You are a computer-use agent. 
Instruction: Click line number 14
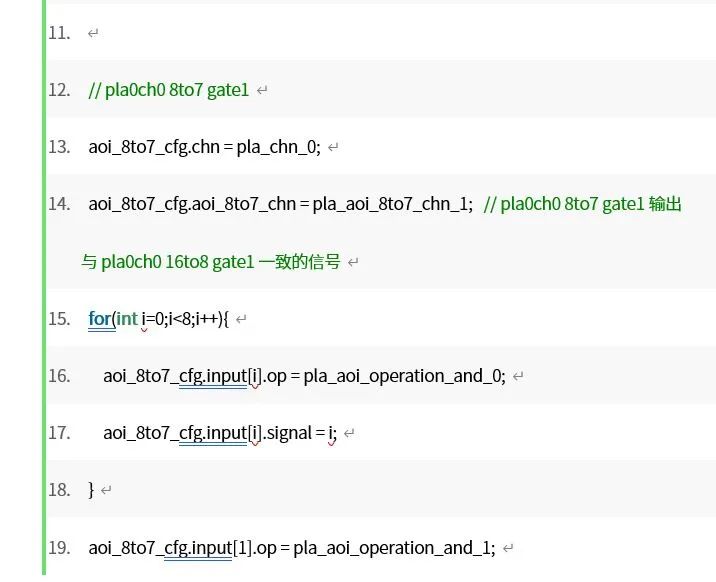point(59,204)
